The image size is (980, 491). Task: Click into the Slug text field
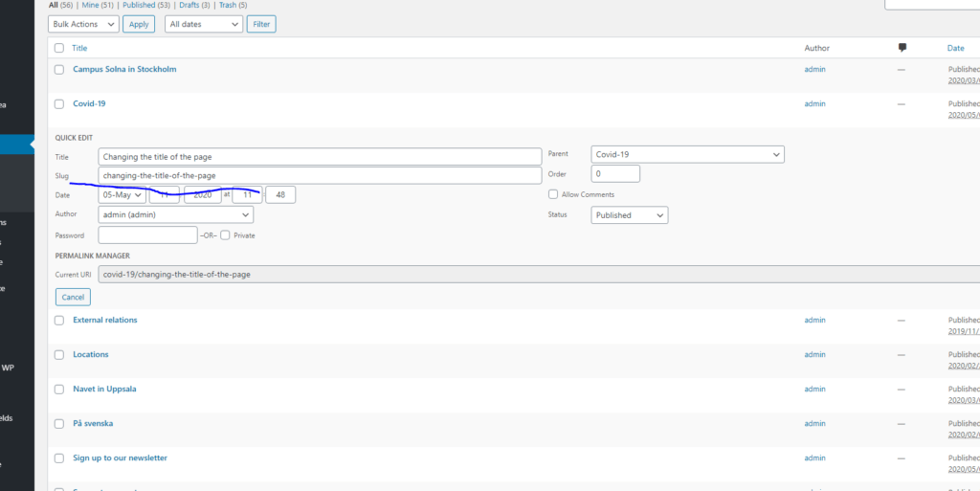320,175
